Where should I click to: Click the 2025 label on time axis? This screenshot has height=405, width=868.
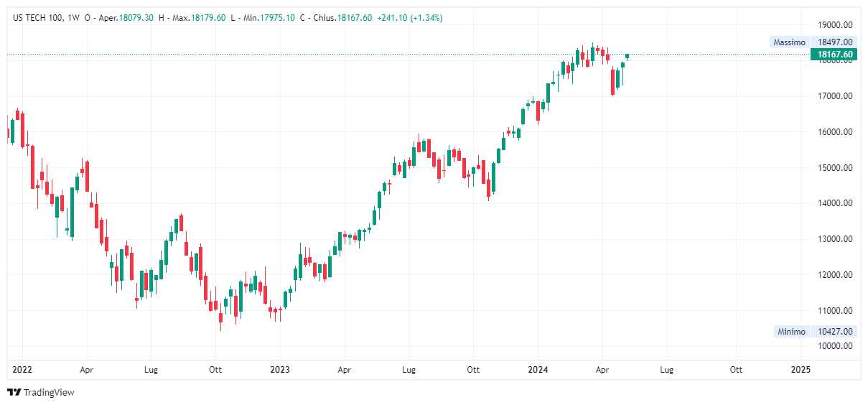tap(800, 370)
